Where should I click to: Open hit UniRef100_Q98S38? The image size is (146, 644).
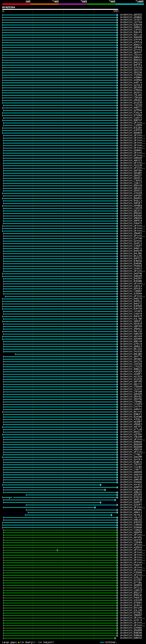[131, 500]
